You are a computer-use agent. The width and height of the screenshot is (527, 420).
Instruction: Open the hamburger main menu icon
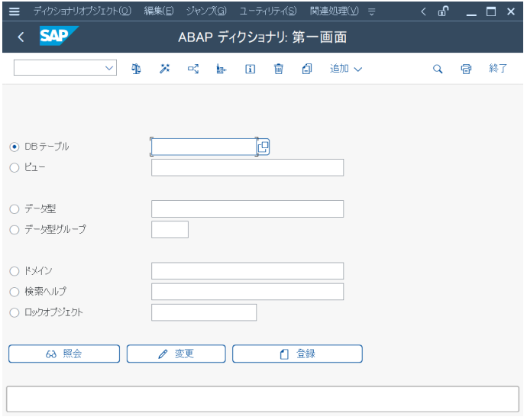coord(14,11)
